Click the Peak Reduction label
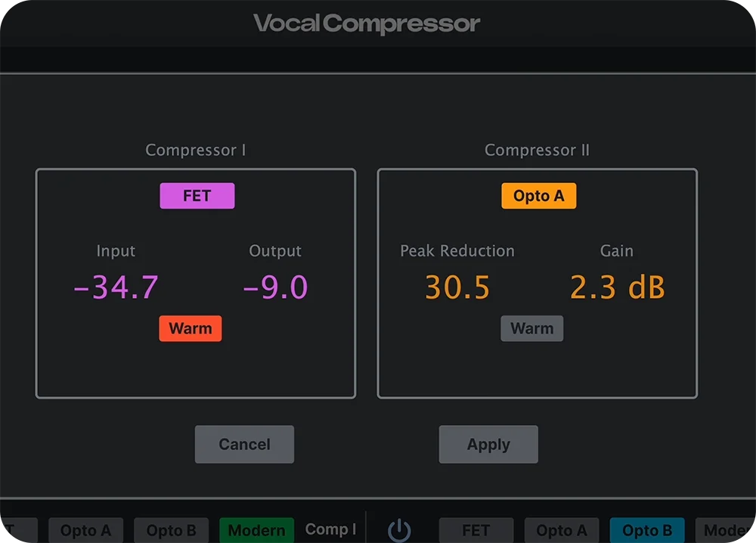This screenshot has height=543, width=756. pyautogui.click(x=457, y=251)
